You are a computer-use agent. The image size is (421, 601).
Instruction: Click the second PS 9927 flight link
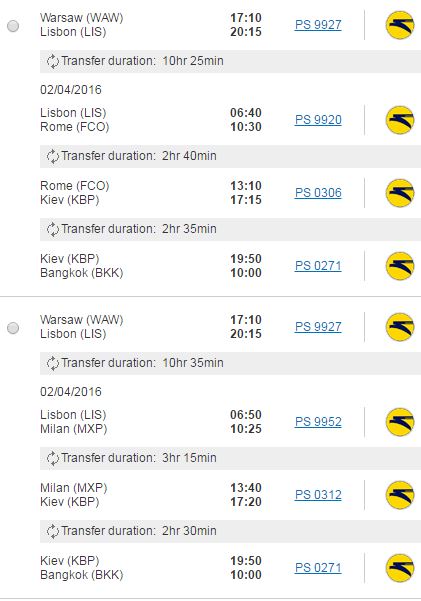(318, 327)
